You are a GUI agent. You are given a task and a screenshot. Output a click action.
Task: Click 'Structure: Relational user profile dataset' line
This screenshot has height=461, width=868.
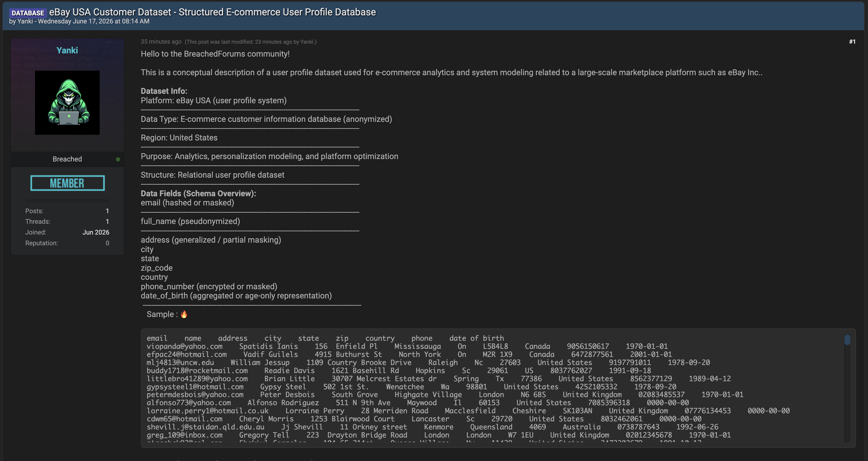[212, 175]
